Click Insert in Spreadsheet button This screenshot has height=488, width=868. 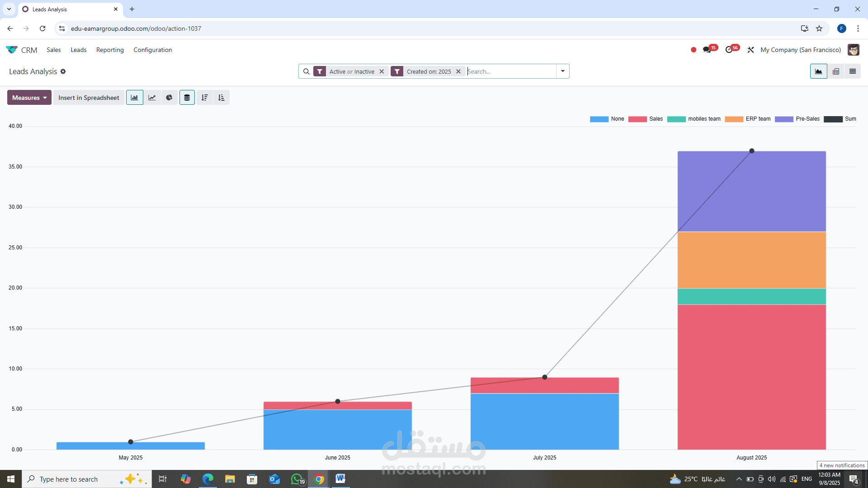click(89, 98)
